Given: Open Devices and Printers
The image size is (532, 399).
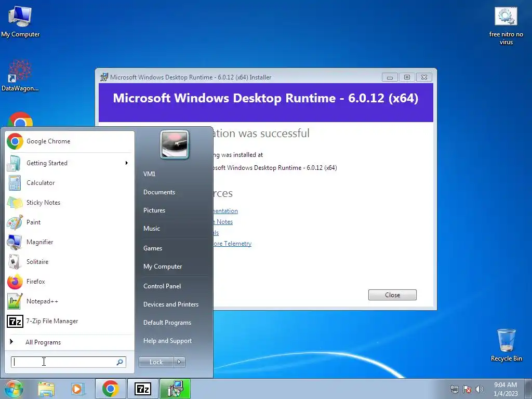Looking at the screenshot, I should pos(171,304).
